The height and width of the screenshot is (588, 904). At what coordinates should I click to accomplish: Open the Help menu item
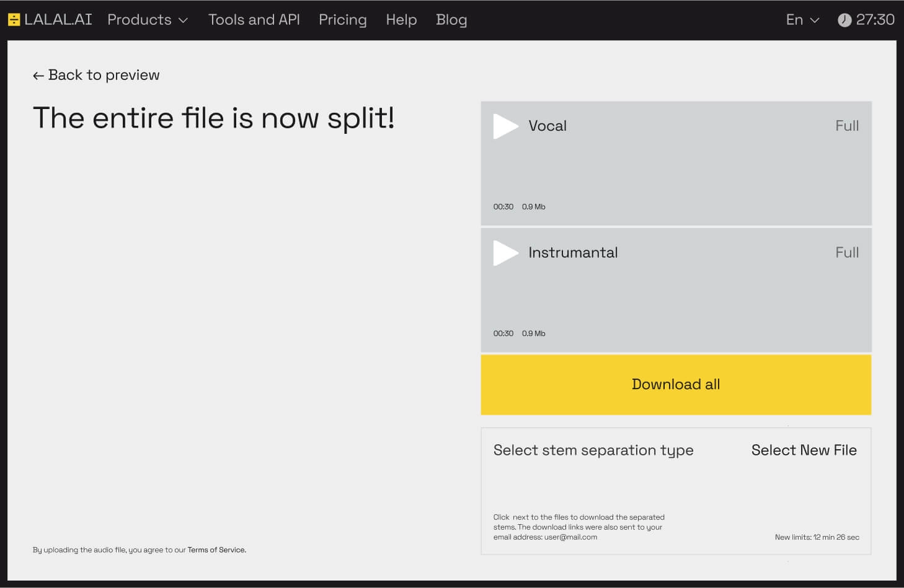coord(401,20)
